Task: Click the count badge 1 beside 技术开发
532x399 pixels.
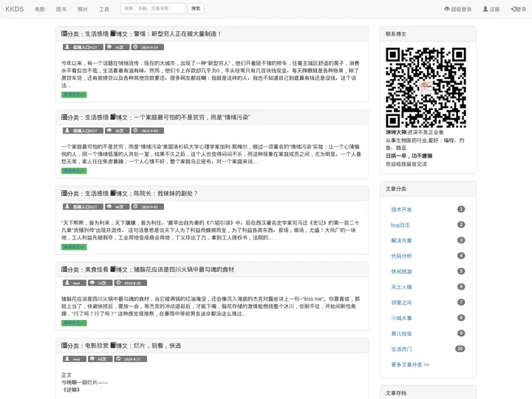Action: (461, 209)
